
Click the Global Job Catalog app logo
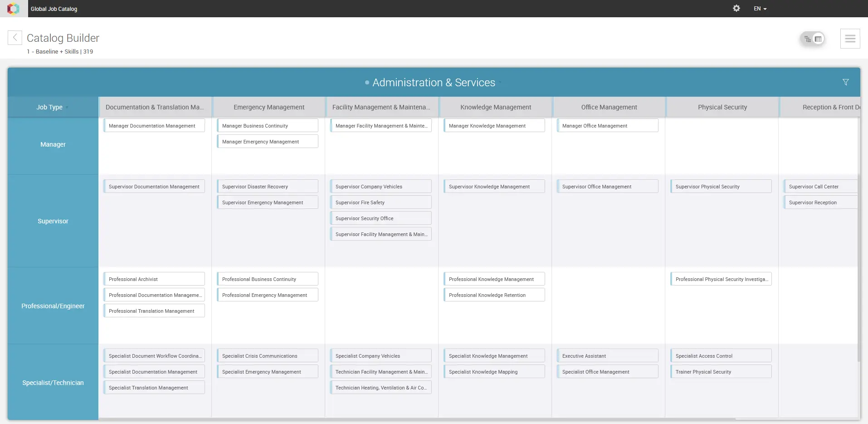point(13,9)
